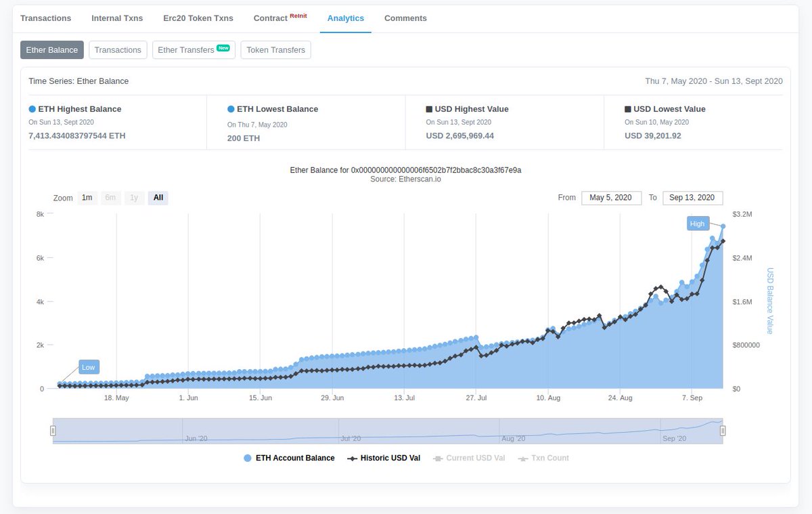Set chart zoom to 1m
812x514 pixels.
click(x=87, y=198)
